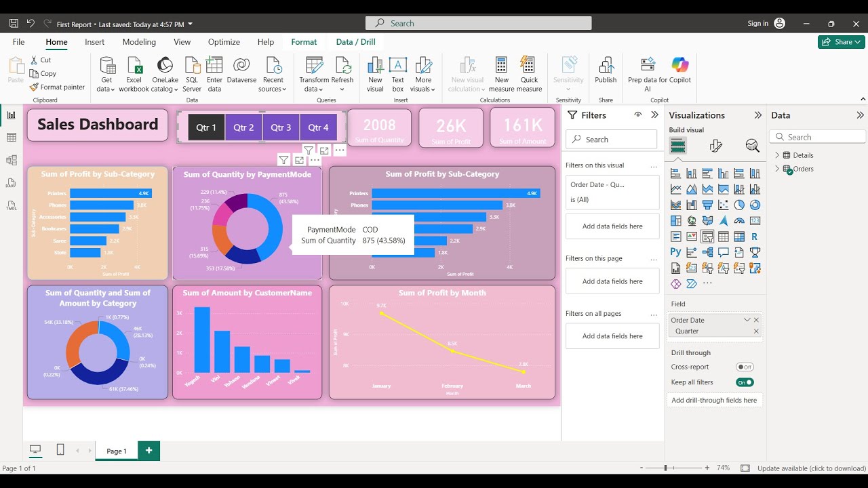Add a new report page
Screen dimensions: 868x488
point(149,450)
